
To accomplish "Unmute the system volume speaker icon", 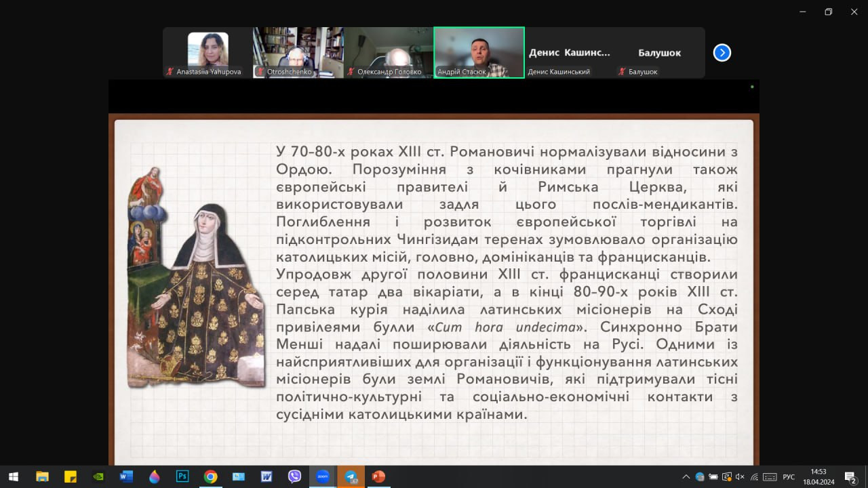I will [740, 476].
